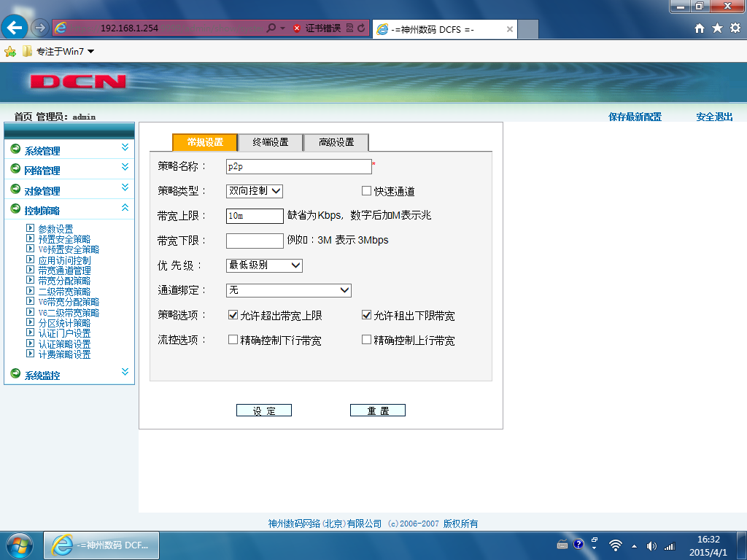Click the arrow icon next to 计费策略设置
This screenshot has height=560, width=747.
(30, 354)
